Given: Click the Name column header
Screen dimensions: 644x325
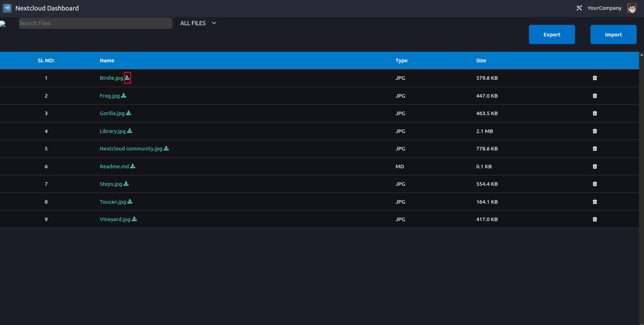Looking at the screenshot, I should pyautogui.click(x=107, y=61).
